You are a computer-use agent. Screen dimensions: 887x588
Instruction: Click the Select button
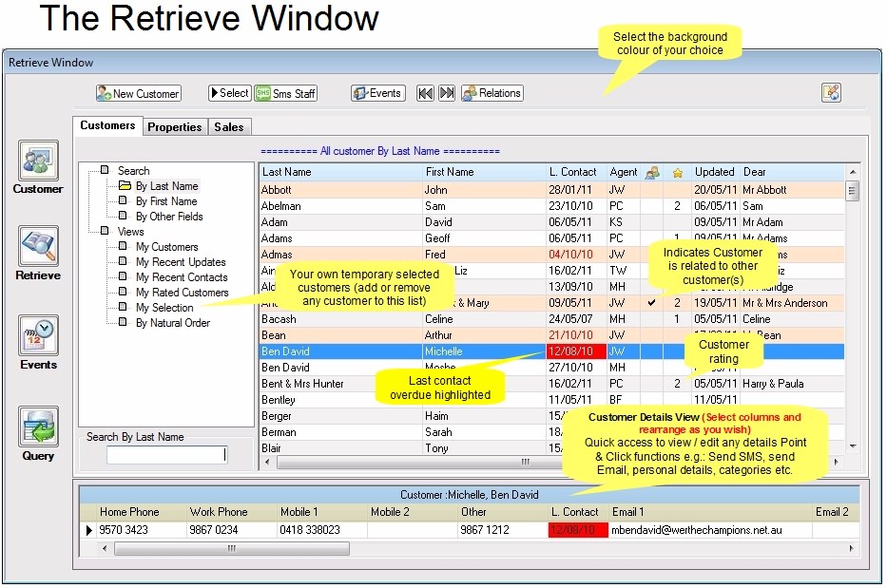pyautogui.click(x=228, y=93)
